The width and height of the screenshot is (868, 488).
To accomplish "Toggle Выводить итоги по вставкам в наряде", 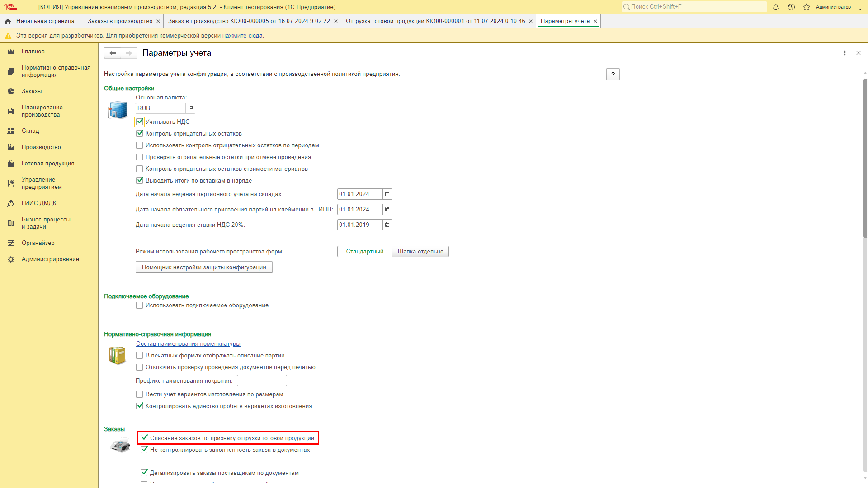I will click(140, 180).
